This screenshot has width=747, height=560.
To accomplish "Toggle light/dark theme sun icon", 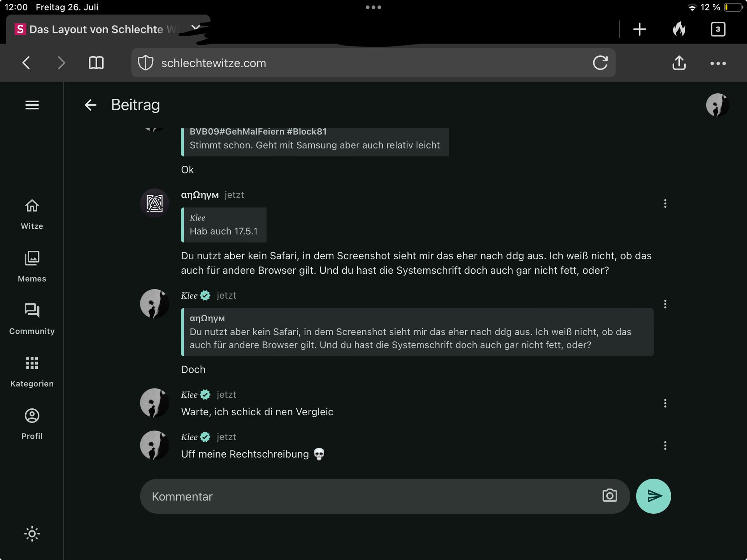I will pos(32,534).
